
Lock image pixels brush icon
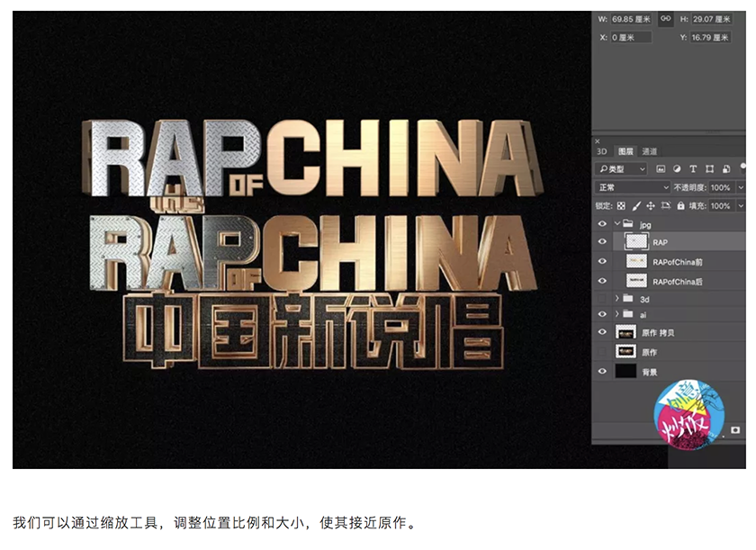pos(636,206)
